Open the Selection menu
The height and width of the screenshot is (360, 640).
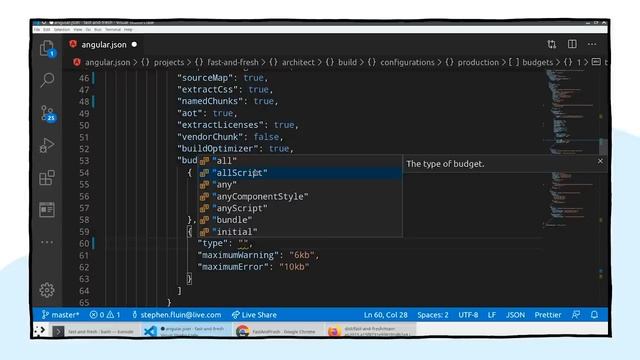tap(62, 30)
